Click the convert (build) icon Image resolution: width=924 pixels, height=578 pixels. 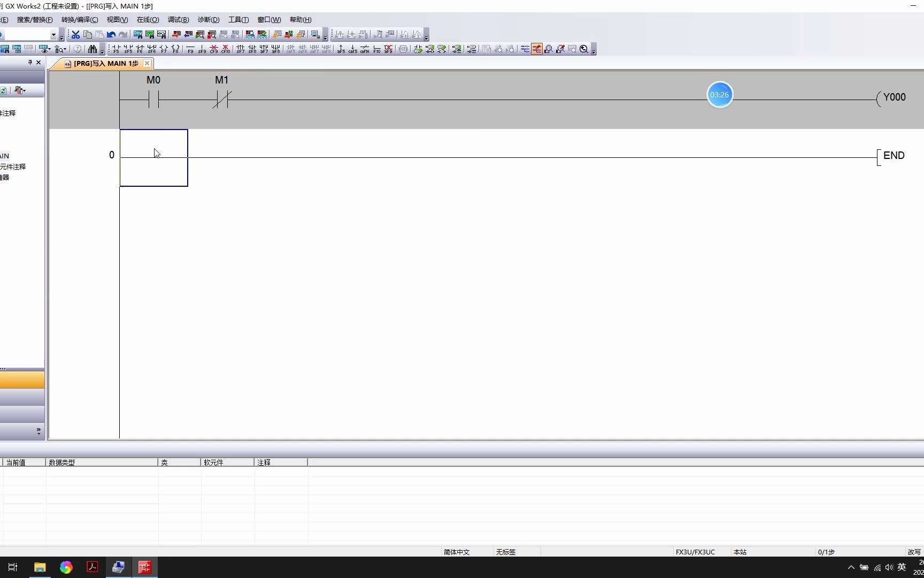point(276,34)
